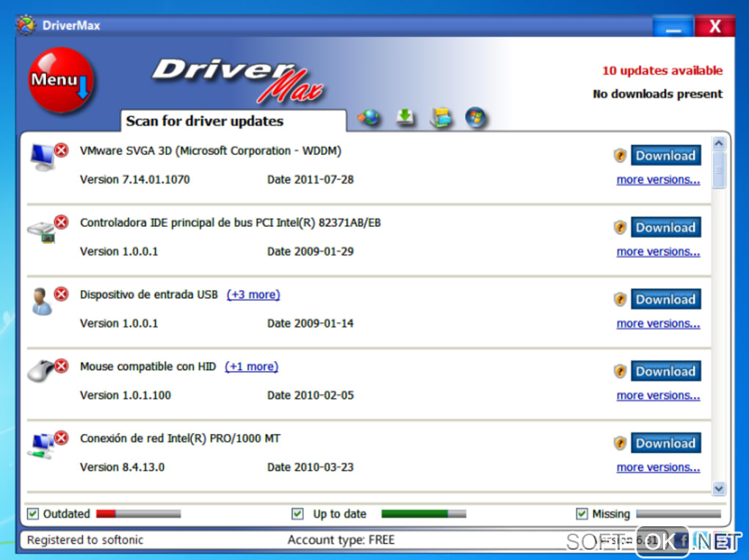Open the red Menu button

click(61, 80)
